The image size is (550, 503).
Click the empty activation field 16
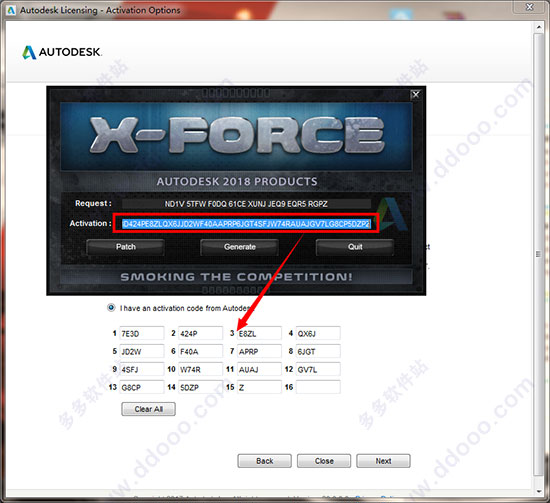(x=318, y=387)
